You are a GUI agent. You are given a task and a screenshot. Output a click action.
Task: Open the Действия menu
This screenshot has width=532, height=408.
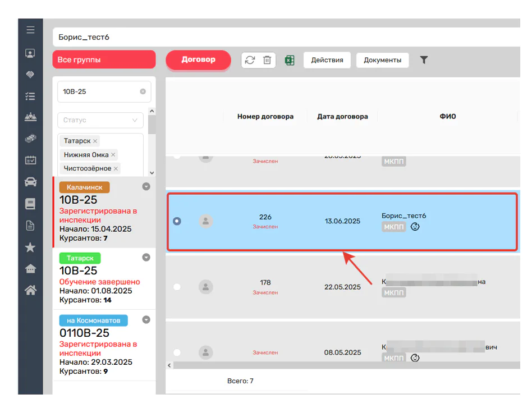coord(327,60)
